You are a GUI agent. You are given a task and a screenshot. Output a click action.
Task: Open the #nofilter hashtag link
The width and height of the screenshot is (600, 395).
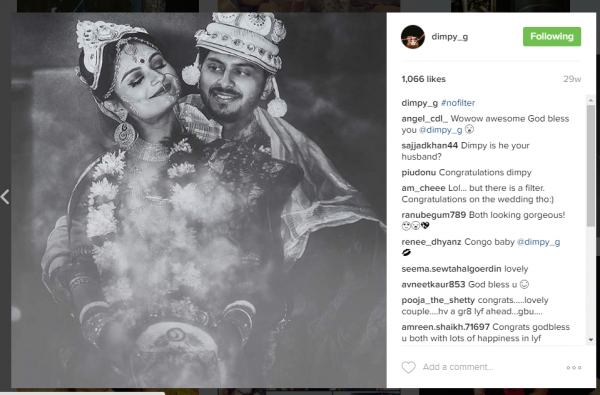(458, 103)
